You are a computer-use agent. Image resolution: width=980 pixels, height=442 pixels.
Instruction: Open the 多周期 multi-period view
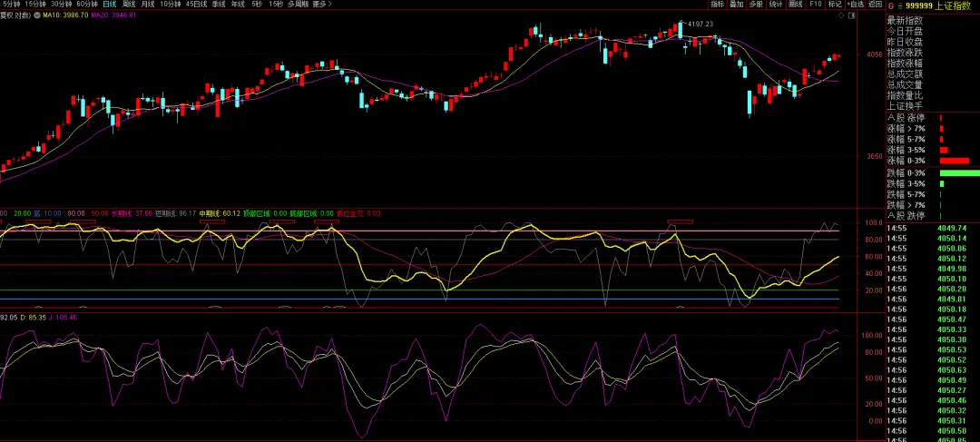point(299,4)
